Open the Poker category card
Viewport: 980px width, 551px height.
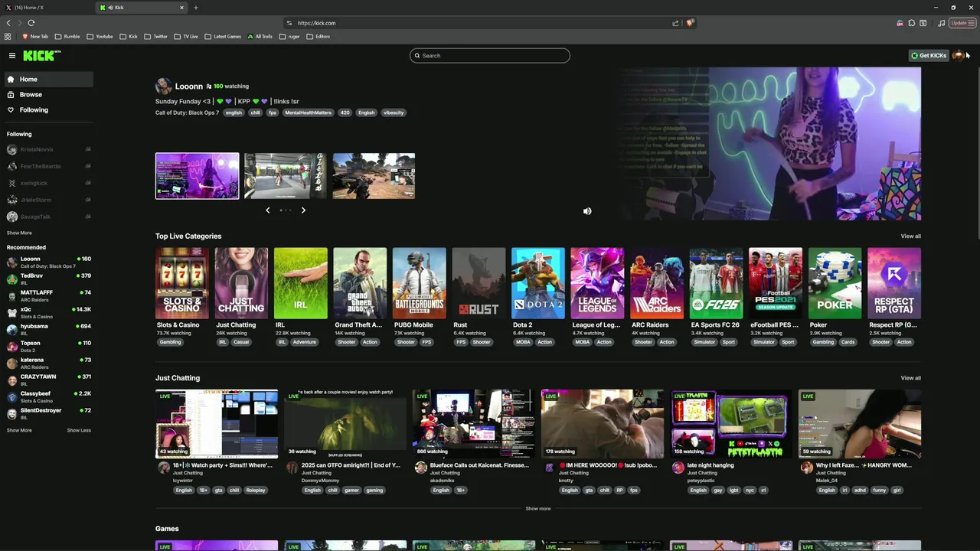point(835,283)
